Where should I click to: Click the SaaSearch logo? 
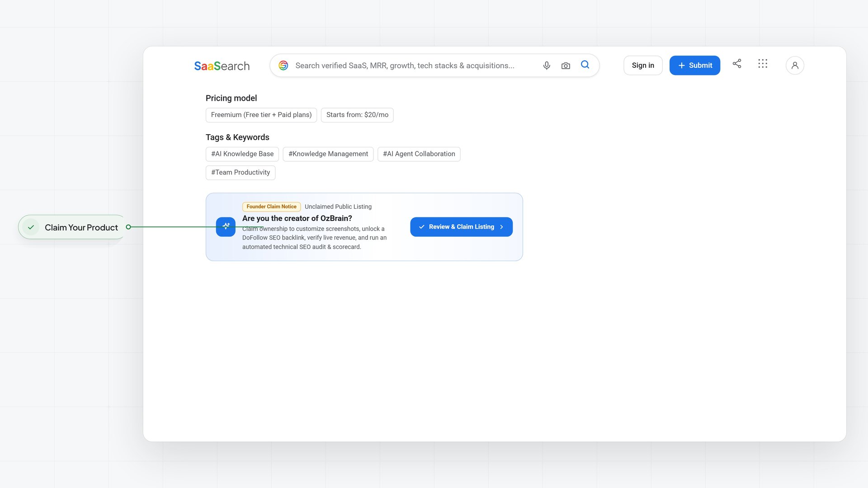click(x=222, y=66)
